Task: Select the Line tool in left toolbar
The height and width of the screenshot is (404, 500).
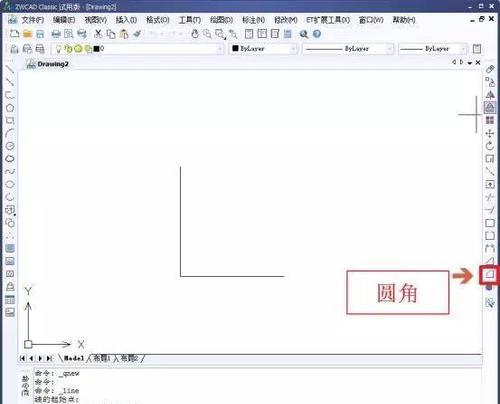Action: click(x=10, y=70)
